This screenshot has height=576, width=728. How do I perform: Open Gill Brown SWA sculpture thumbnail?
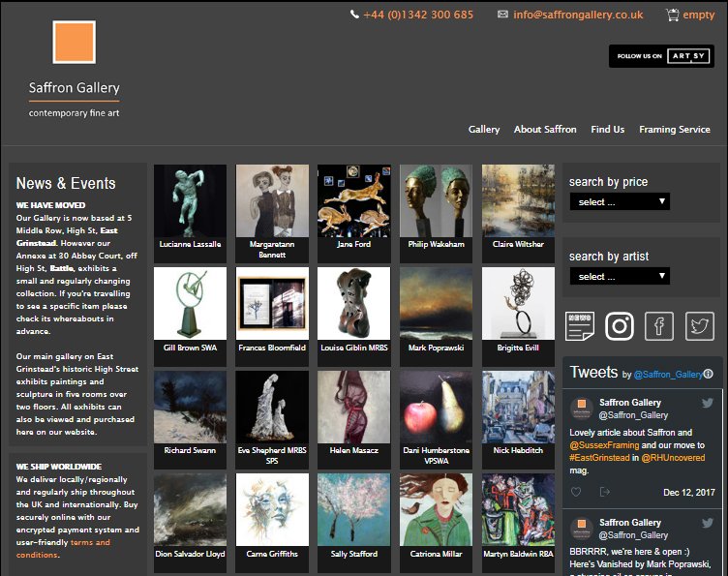coord(191,304)
